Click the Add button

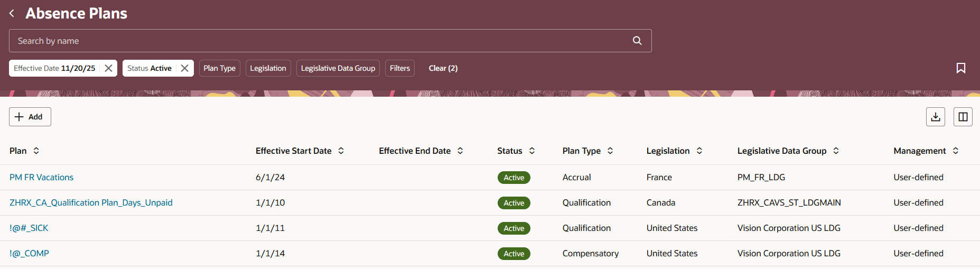tap(30, 117)
